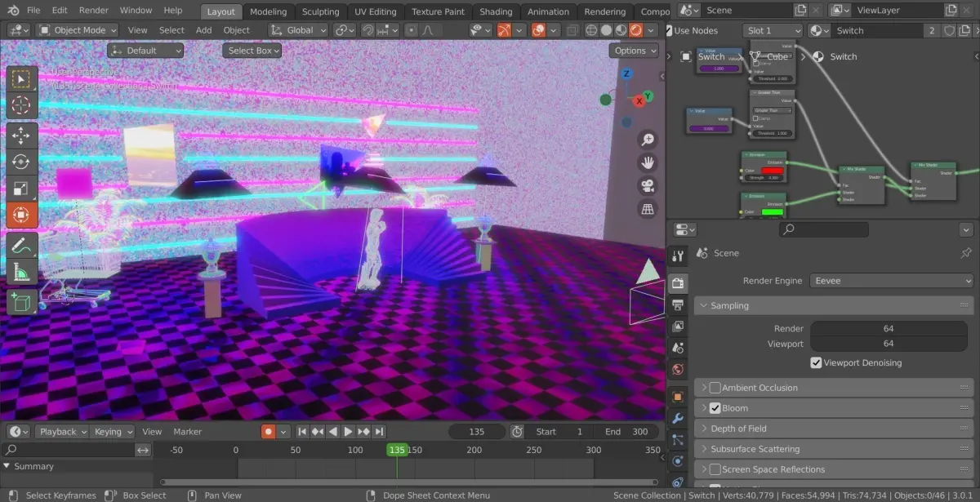Open the Output properties tab

[678, 304]
